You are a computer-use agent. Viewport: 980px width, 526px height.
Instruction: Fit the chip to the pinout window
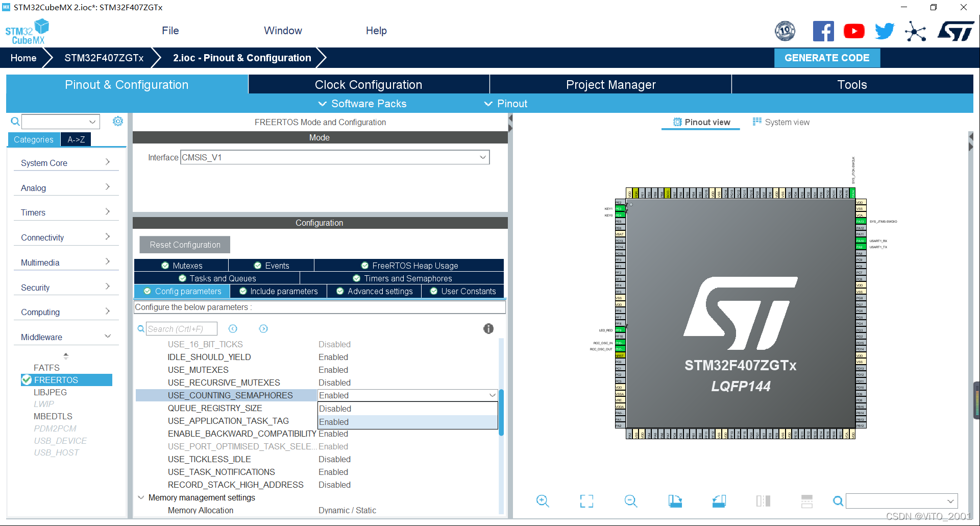pyautogui.click(x=587, y=501)
